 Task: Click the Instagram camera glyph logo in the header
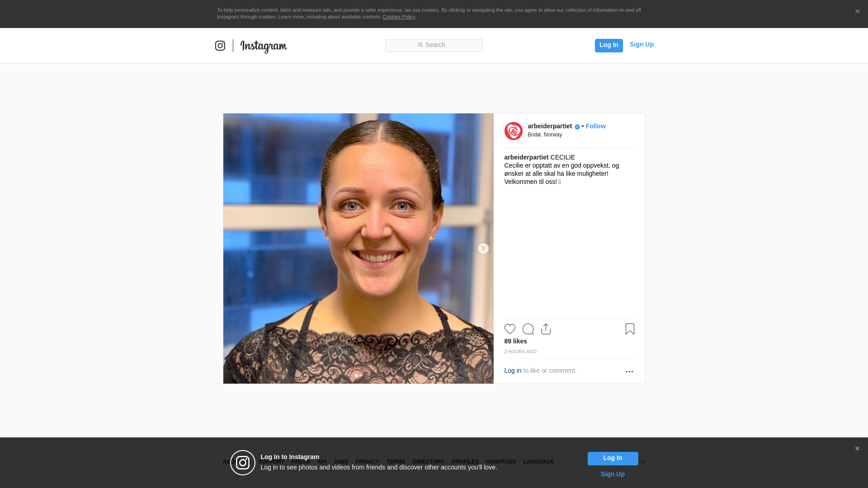220,46
